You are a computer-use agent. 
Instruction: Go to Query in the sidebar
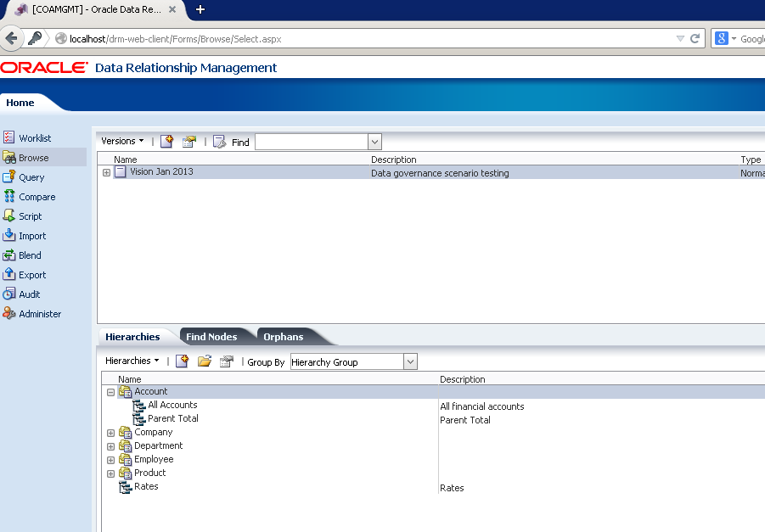point(31,177)
